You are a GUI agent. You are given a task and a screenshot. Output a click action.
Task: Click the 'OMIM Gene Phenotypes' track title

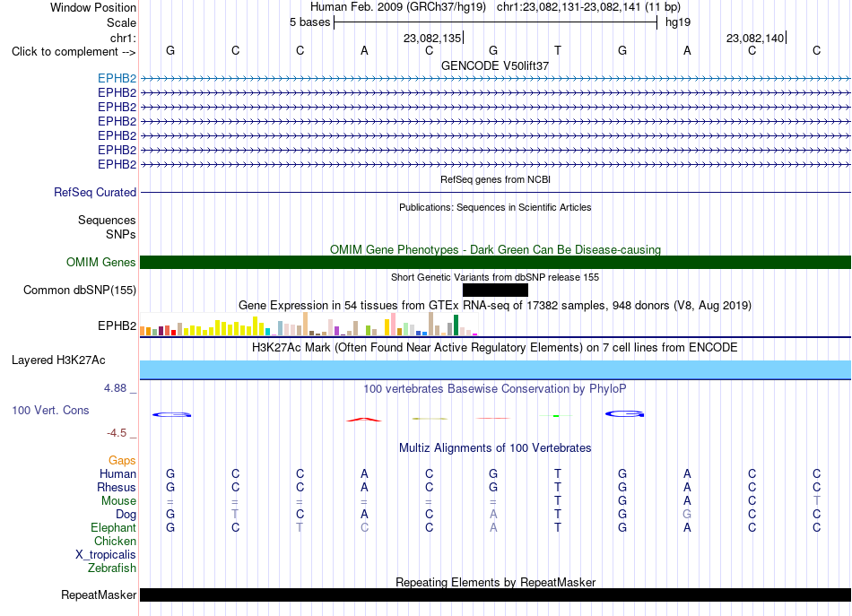(495, 249)
